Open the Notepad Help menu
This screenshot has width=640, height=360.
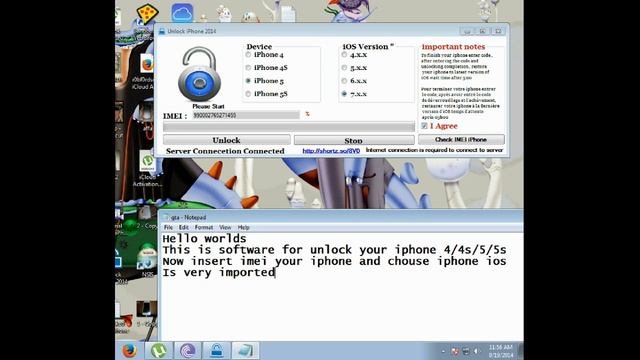click(243, 227)
